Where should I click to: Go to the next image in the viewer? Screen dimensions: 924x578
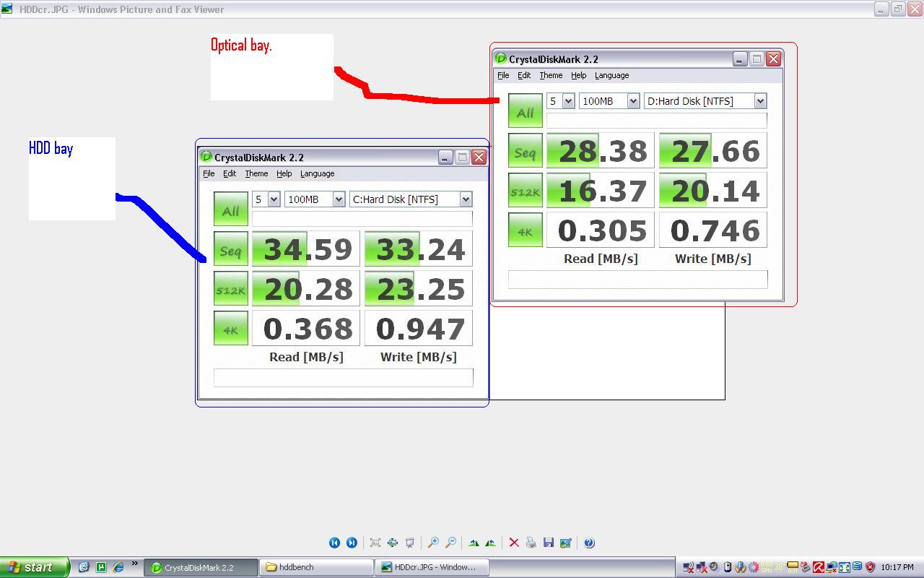[352, 543]
